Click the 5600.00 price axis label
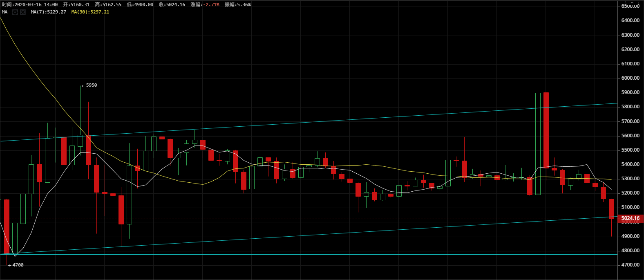 pos(631,136)
